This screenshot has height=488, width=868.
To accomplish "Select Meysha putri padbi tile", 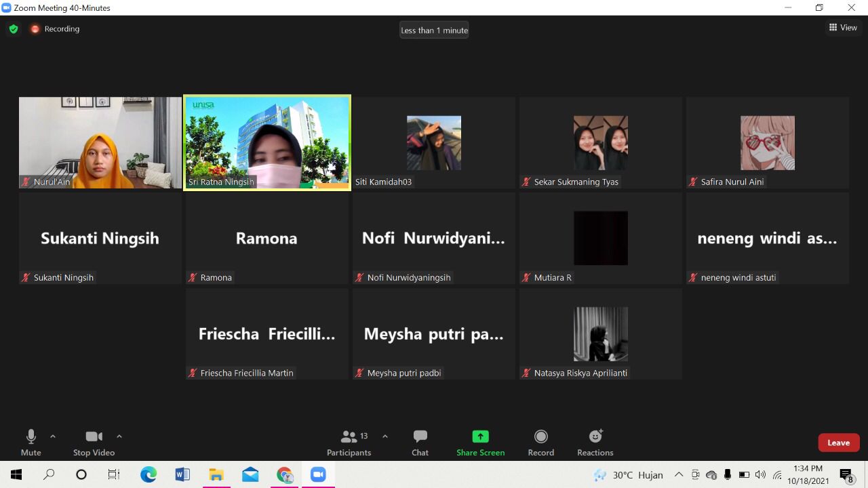I will 434,334.
